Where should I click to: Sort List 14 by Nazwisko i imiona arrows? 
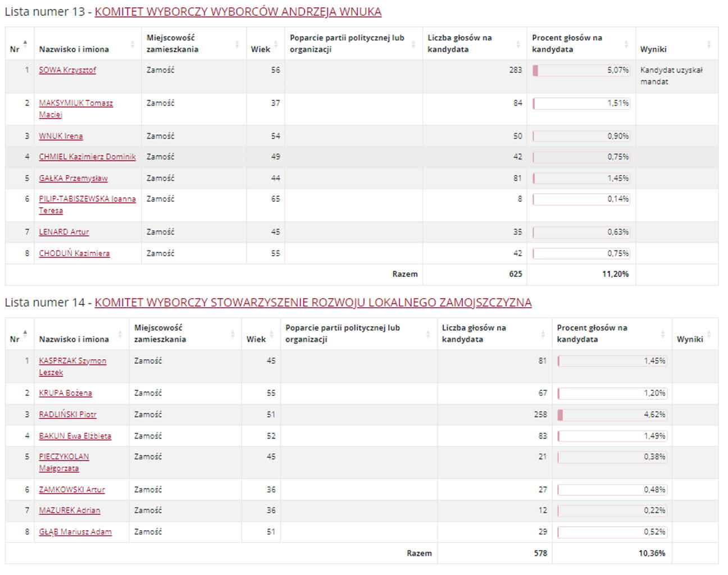click(120, 334)
